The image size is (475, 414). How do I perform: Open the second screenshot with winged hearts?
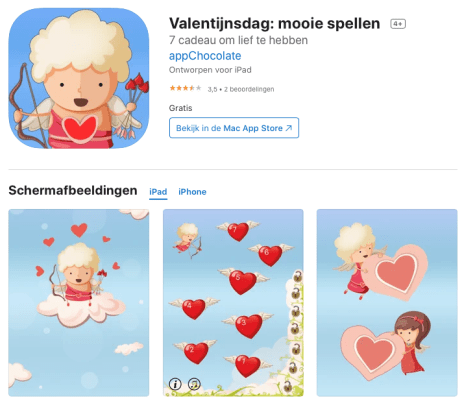pyautogui.click(x=233, y=303)
